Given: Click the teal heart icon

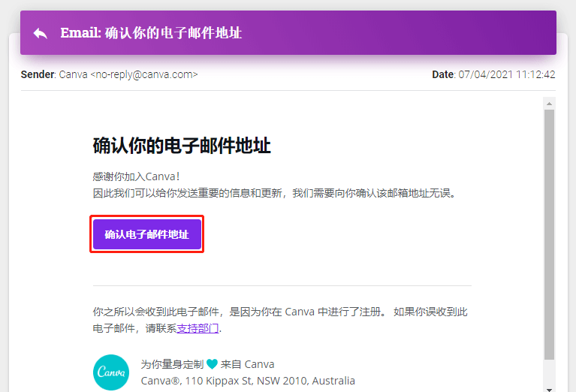Looking at the screenshot, I should point(212,364).
